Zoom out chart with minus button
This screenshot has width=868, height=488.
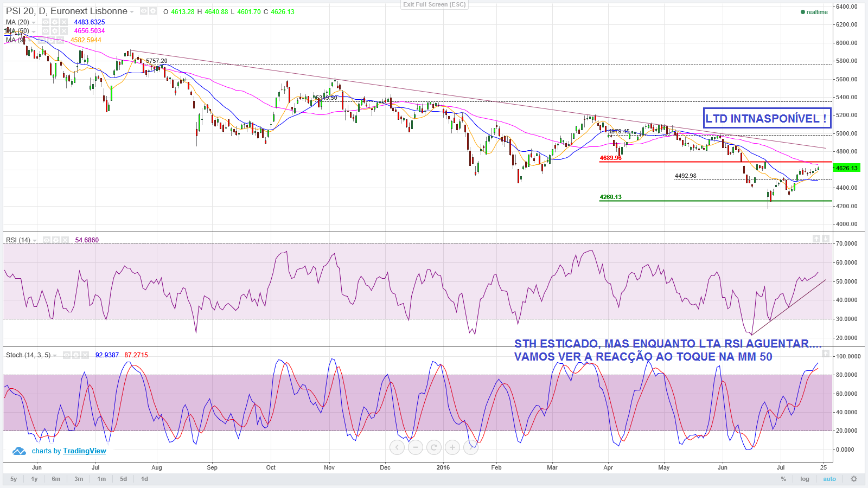tap(416, 447)
